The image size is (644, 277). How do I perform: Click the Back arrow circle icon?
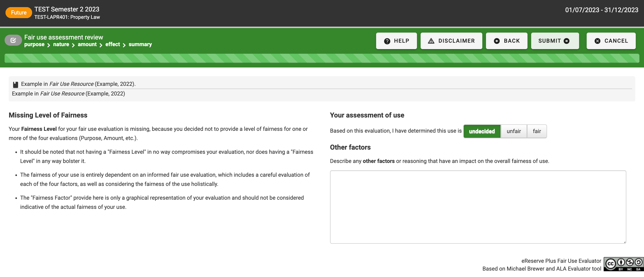[497, 41]
